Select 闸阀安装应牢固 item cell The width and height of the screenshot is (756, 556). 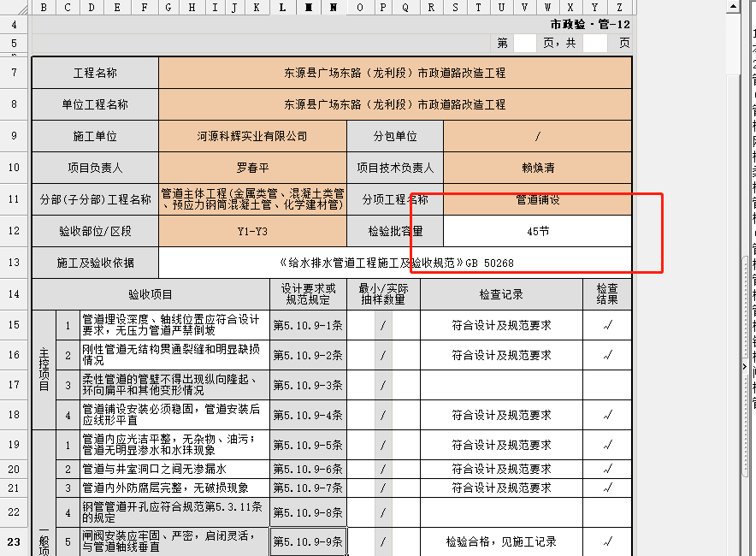pyautogui.click(x=174, y=541)
